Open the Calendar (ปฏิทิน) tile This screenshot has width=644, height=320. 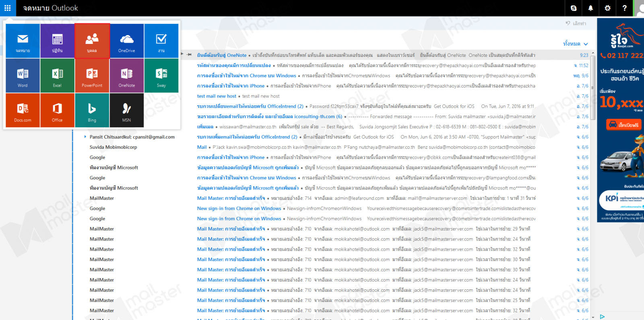[57, 41]
